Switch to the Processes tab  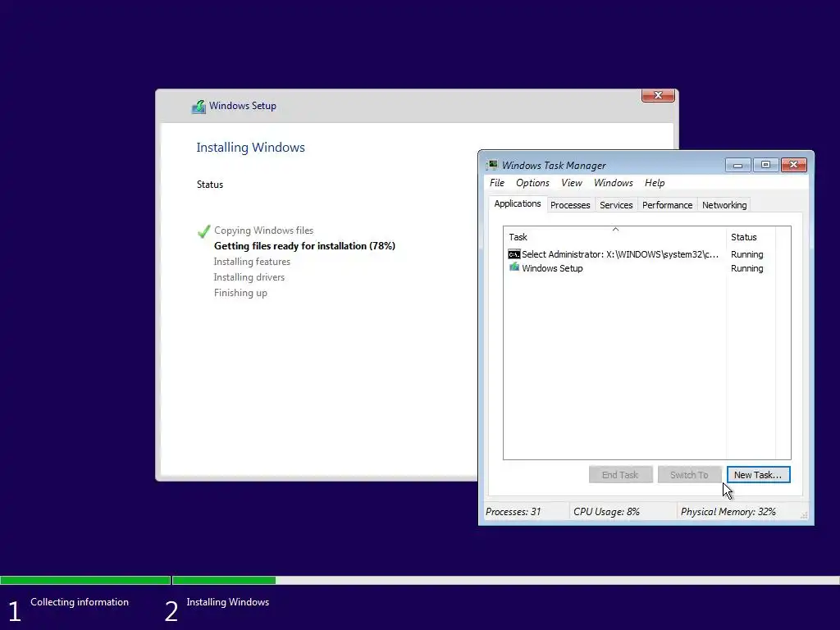point(570,205)
